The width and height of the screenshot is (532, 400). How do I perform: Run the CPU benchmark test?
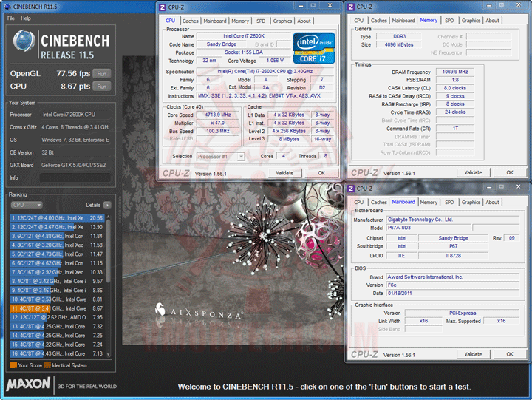(x=102, y=87)
